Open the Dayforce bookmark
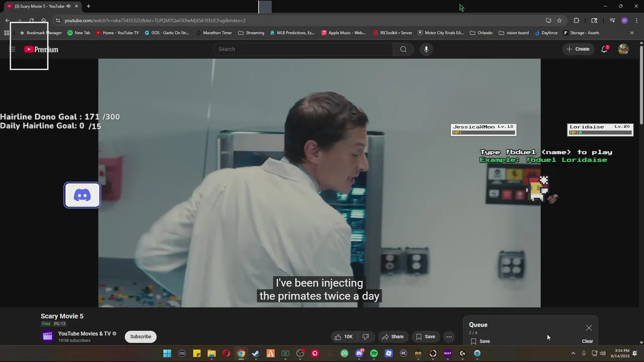Image resolution: width=644 pixels, height=362 pixels. coord(546,33)
